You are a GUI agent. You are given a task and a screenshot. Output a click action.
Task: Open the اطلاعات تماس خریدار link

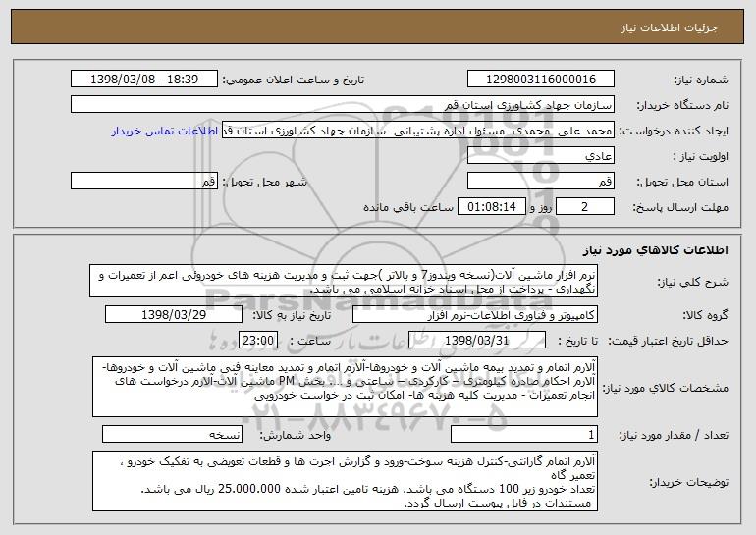click(x=164, y=131)
